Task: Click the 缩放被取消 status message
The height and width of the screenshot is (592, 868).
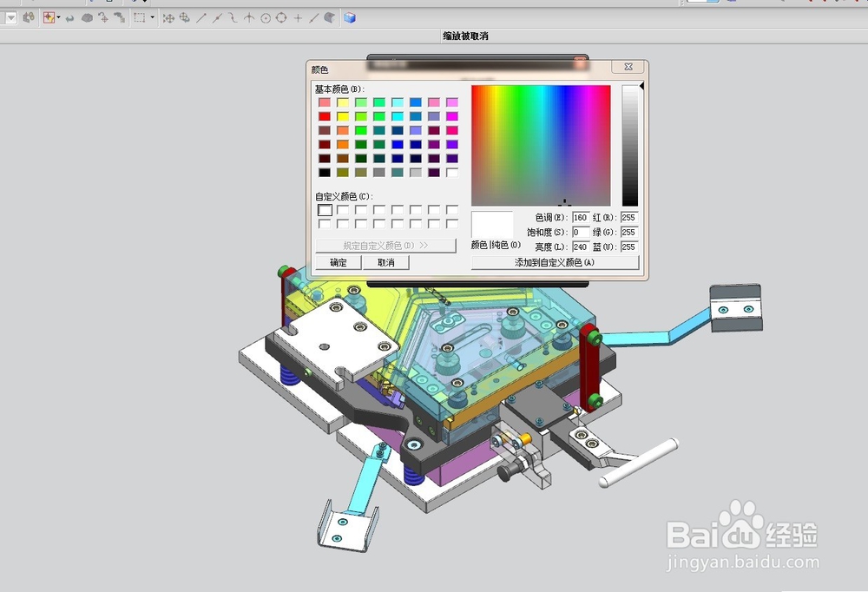Action: 465,36
